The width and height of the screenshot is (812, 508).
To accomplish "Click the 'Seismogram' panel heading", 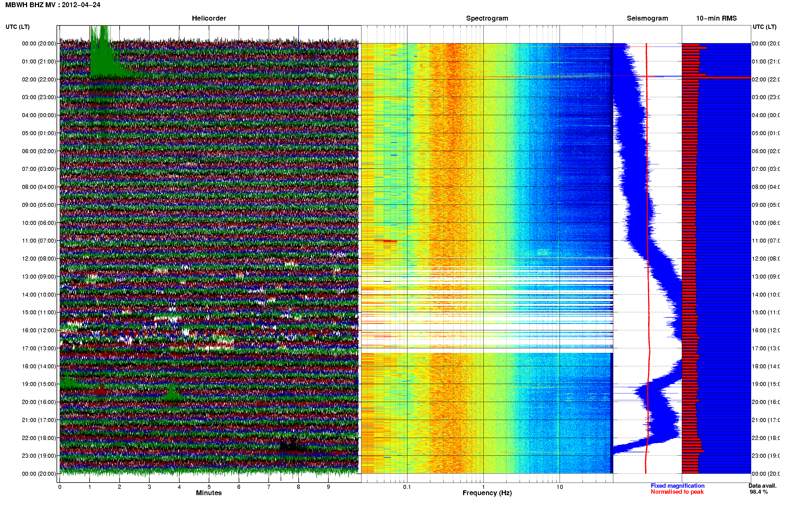I will pos(647,18).
